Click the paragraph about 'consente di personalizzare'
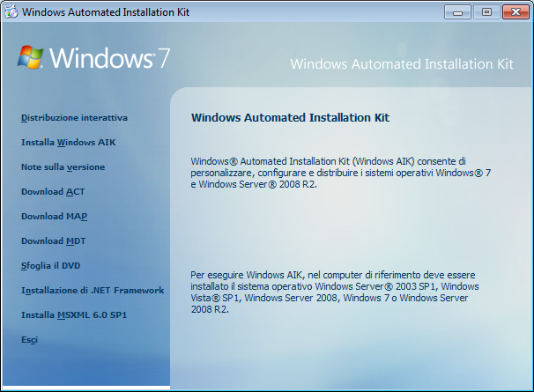This screenshot has height=392, width=534. pyautogui.click(x=340, y=173)
